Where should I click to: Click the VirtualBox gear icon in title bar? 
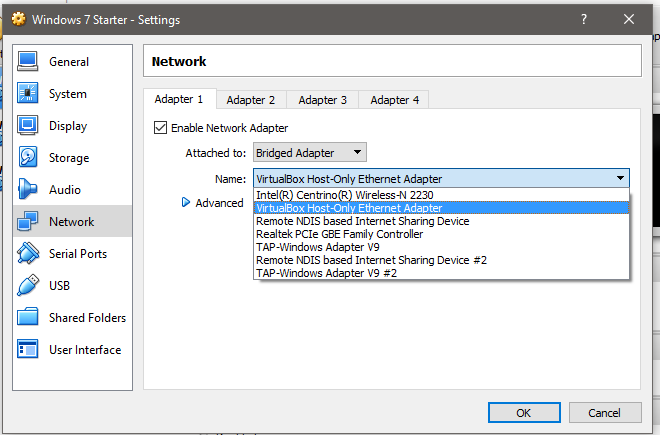pyautogui.click(x=19, y=19)
